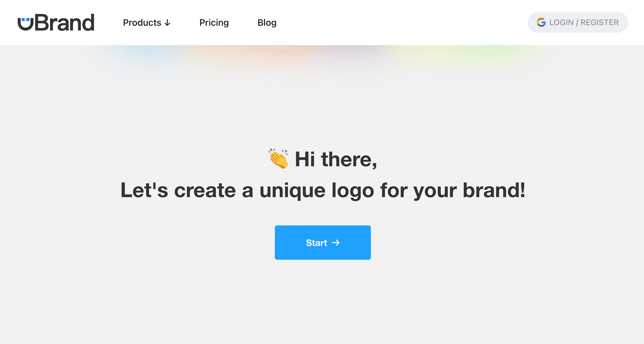Begin logo creation with Start
The height and width of the screenshot is (344, 644).
click(323, 243)
